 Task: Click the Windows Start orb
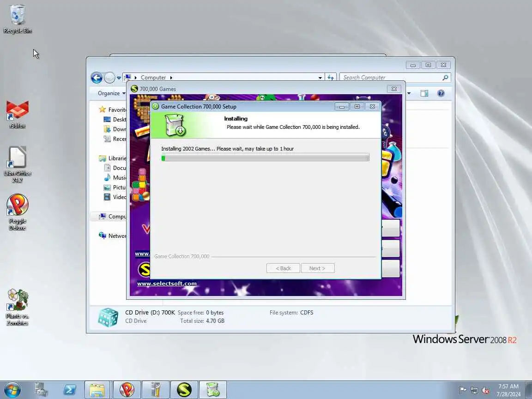[12, 390]
